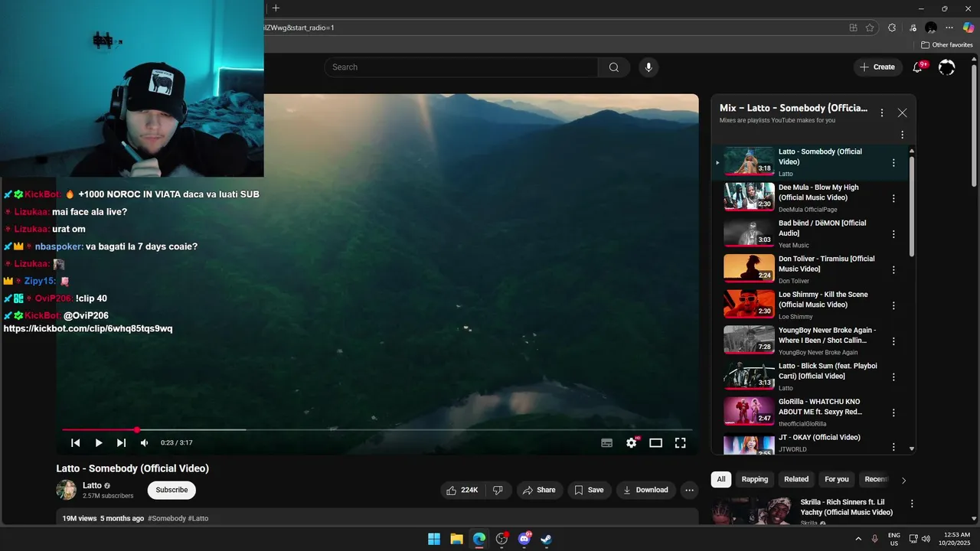Screen dimensions: 980x551
Task: Select the Related filter chip
Action: (x=796, y=479)
